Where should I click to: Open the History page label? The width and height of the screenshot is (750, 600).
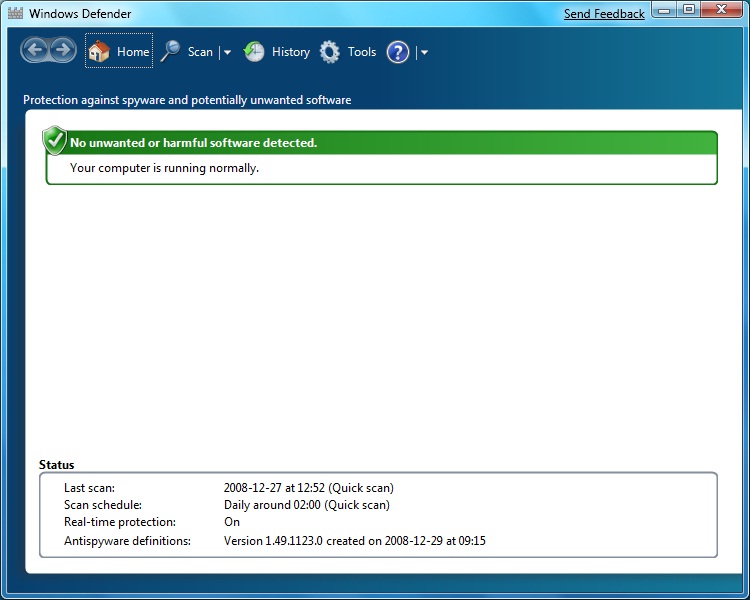coord(291,52)
